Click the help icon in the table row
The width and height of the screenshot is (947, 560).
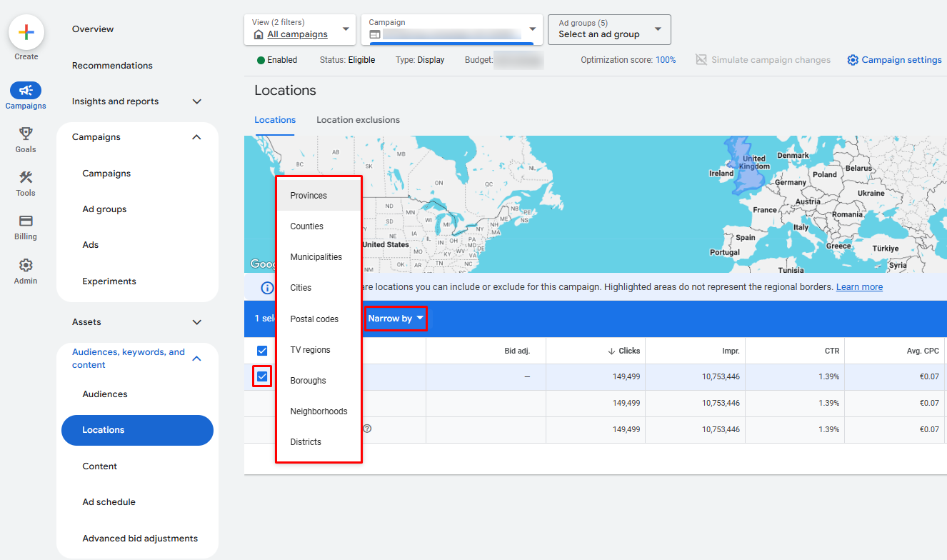(367, 429)
